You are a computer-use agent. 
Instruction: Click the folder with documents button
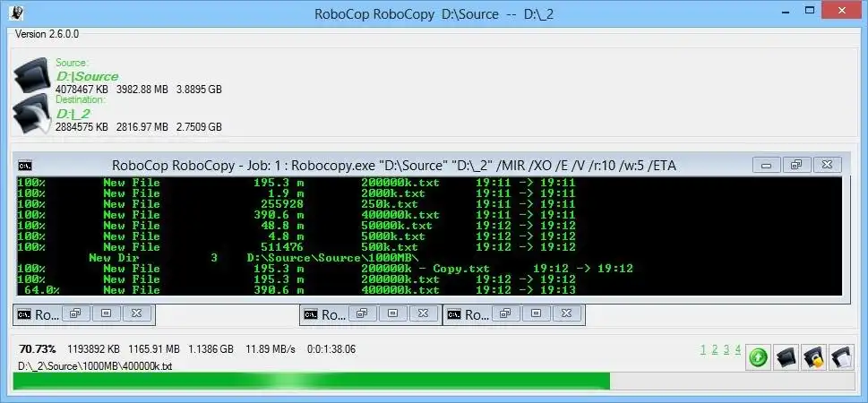coord(841,357)
